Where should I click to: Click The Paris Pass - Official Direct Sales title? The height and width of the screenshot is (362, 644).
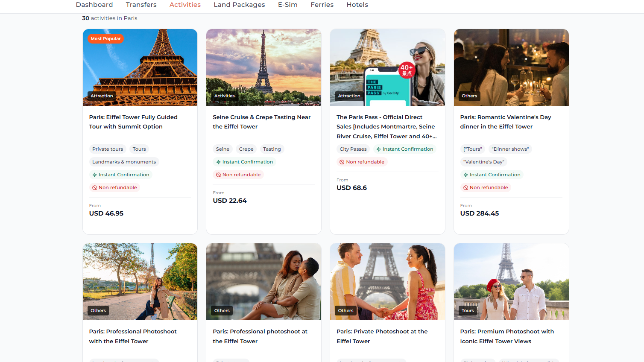click(x=386, y=127)
